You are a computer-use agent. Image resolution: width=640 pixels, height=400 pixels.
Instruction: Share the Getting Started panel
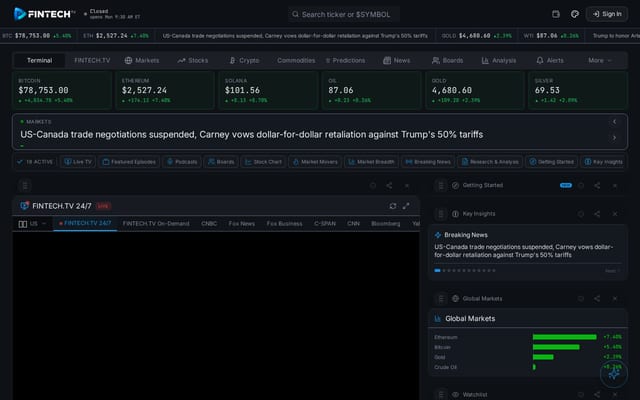click(x=597, y=186)
